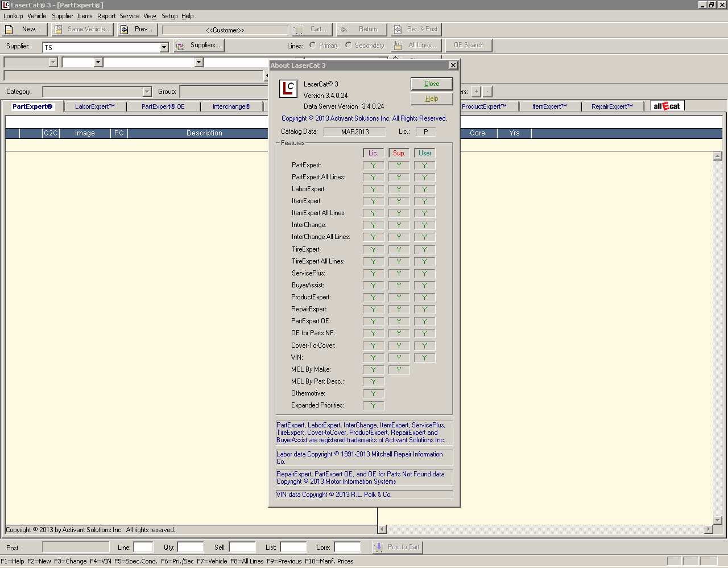Toggle the Lic. column header in Features
This screenshot has height=568, width=728.
373,153
